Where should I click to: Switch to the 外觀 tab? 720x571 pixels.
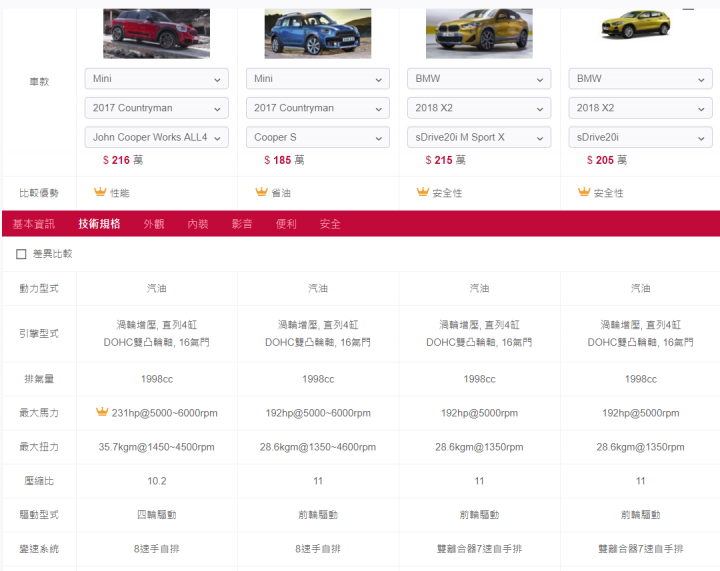coord(154,224)
